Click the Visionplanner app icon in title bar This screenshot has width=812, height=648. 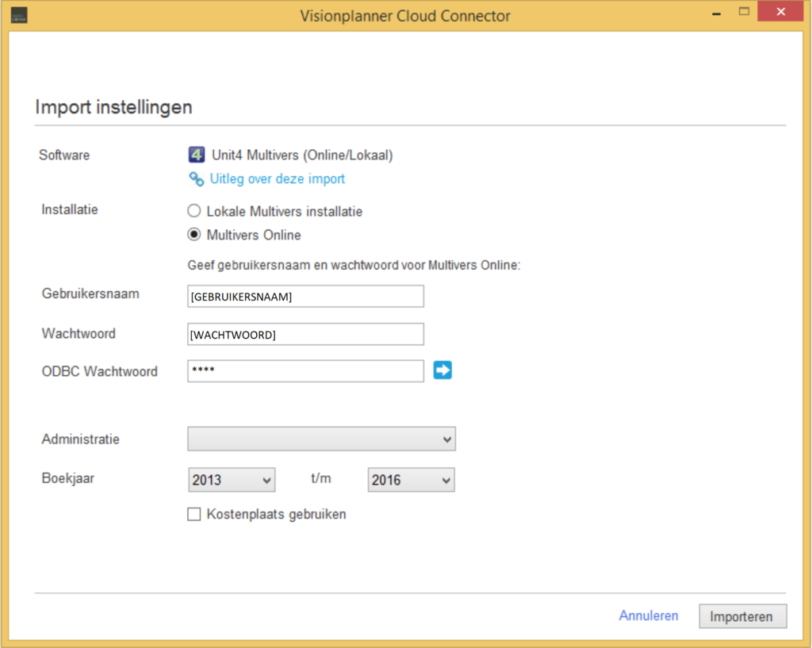point(19,15)
